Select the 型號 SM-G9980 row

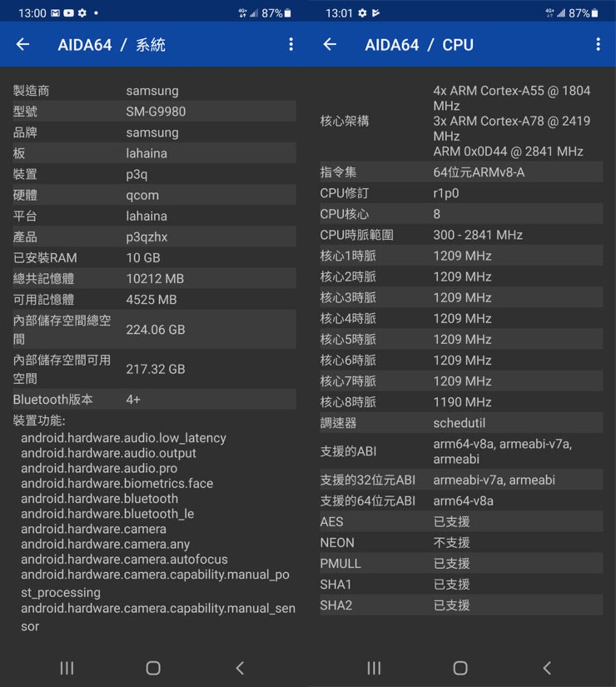[x=154, y=111]
